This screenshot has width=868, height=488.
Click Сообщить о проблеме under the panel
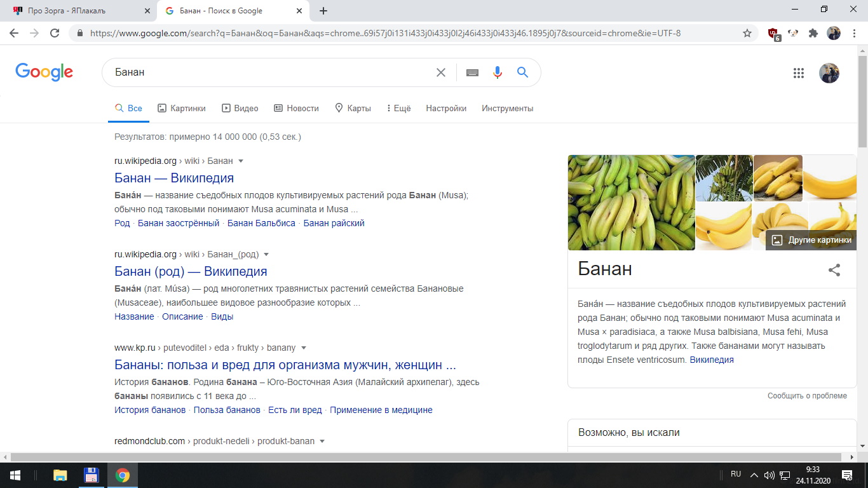pyautogui.click(x=807, y=396)
